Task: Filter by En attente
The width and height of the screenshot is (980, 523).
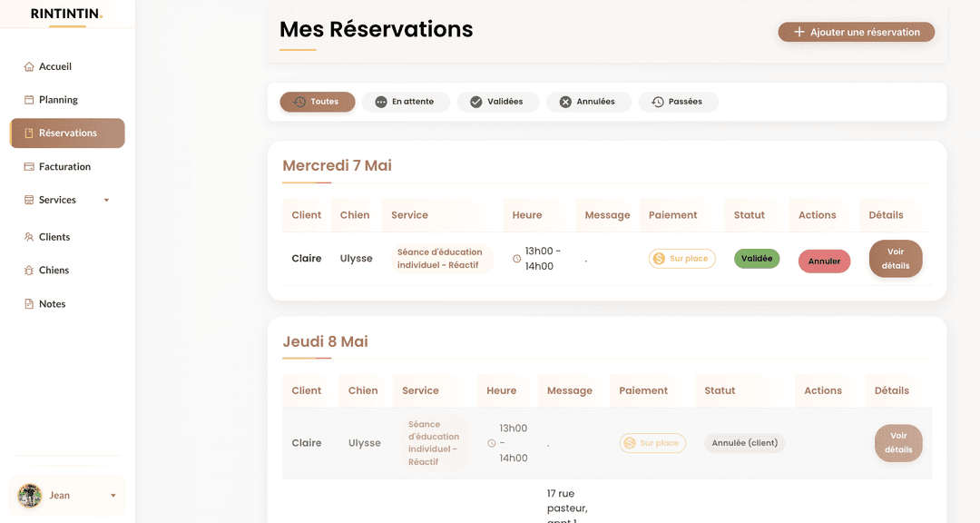Action: tap(406, 102)
